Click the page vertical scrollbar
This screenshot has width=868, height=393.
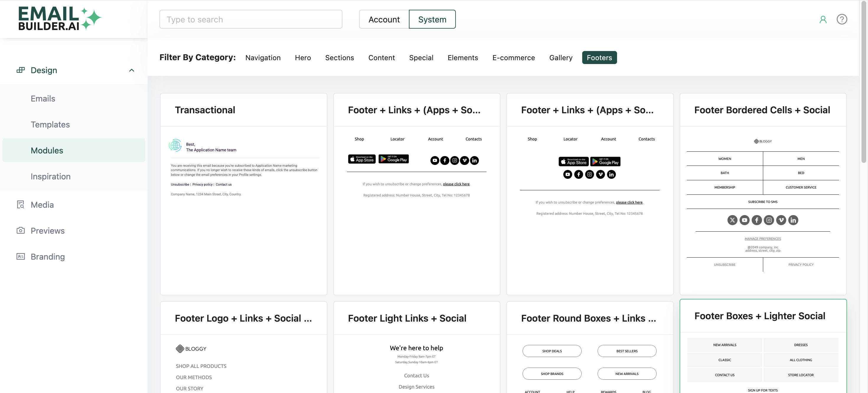click(x=864, y=81)
